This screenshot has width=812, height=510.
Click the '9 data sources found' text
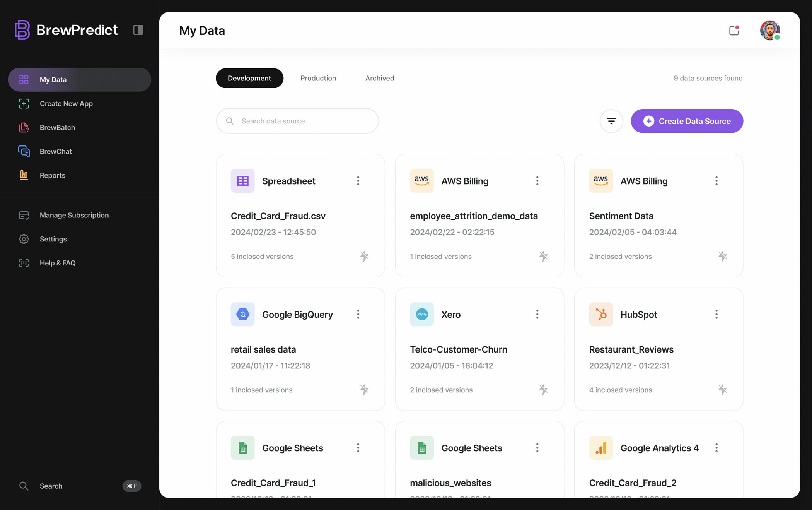(x=708, y=78)
